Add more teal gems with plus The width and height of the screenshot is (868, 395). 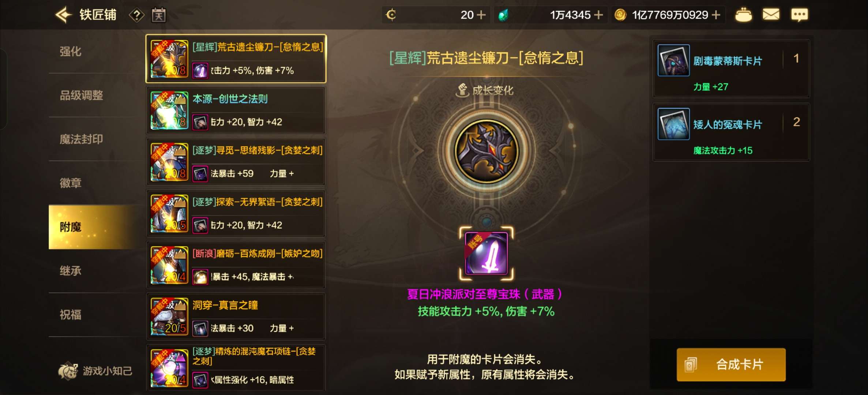598,15
